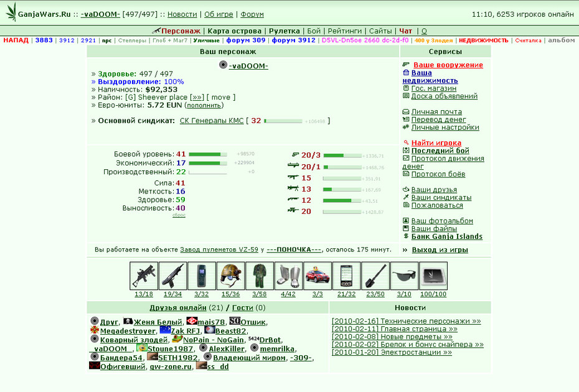
Task: Open the mobile phone item labeled 3/32
Action: pos(201,276)
